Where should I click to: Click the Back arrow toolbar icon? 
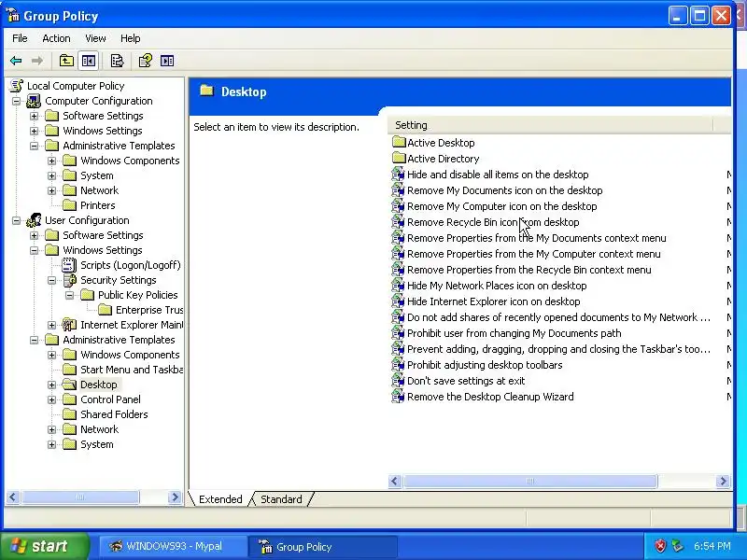(x=16, y=61)
